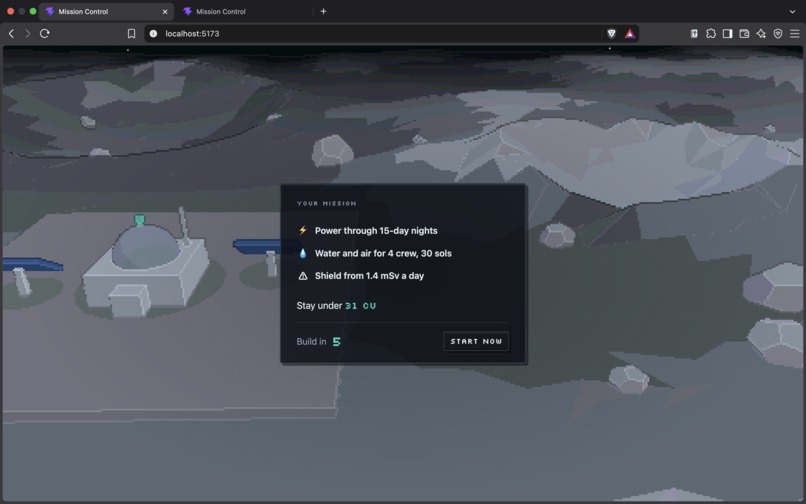This screenshot has width=806, height=504.
Task: Click the domed habitat building in scene
Action: click(x=146, y=266)
